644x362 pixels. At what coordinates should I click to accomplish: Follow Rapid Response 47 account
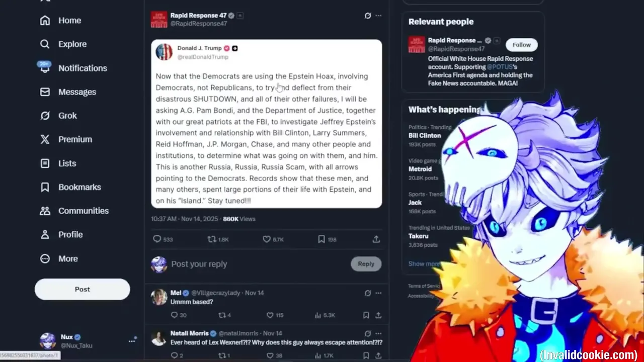(x=521, y=45)
